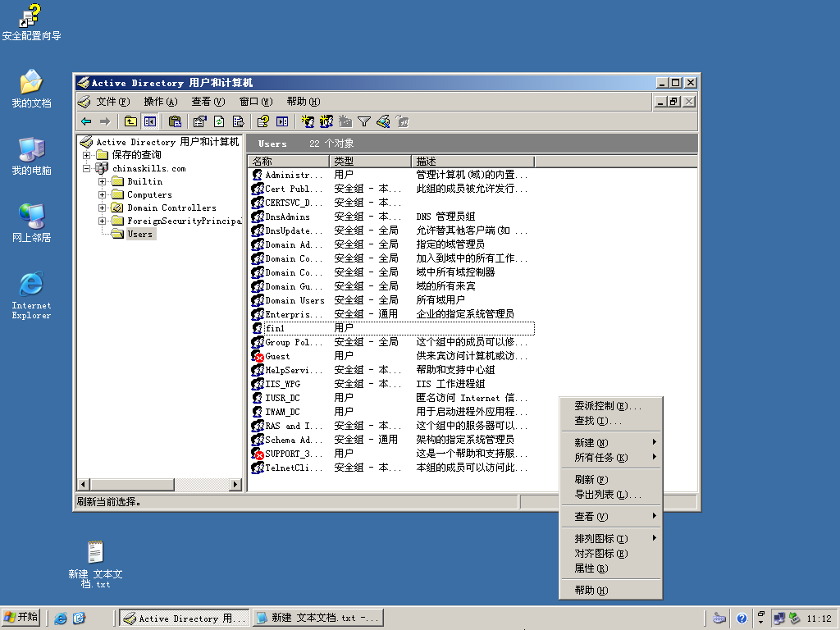Click the green Refresh toolbar icon
This screenshot has width=840, height=630.
pos(219,121)
